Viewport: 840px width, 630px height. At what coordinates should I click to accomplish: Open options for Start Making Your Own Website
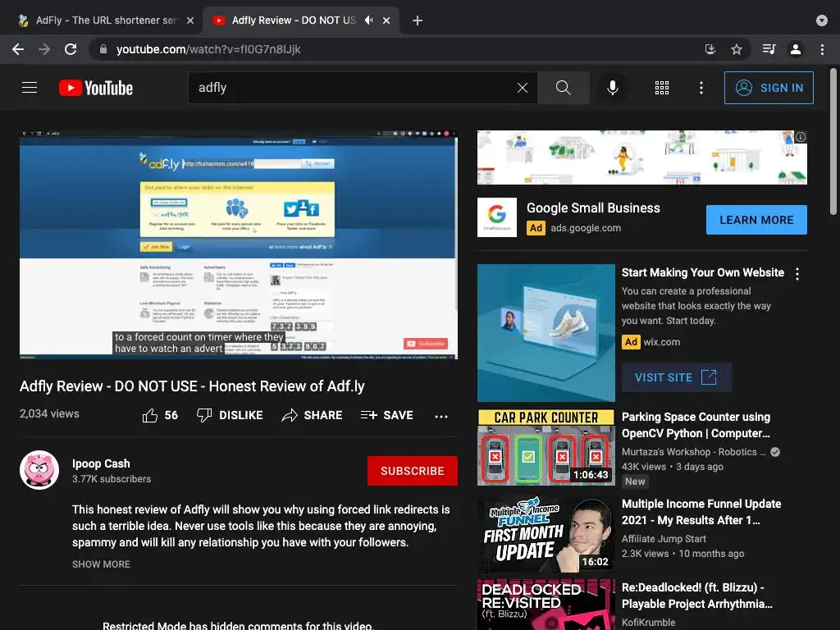pyautogui.click(x=797, y=274)
